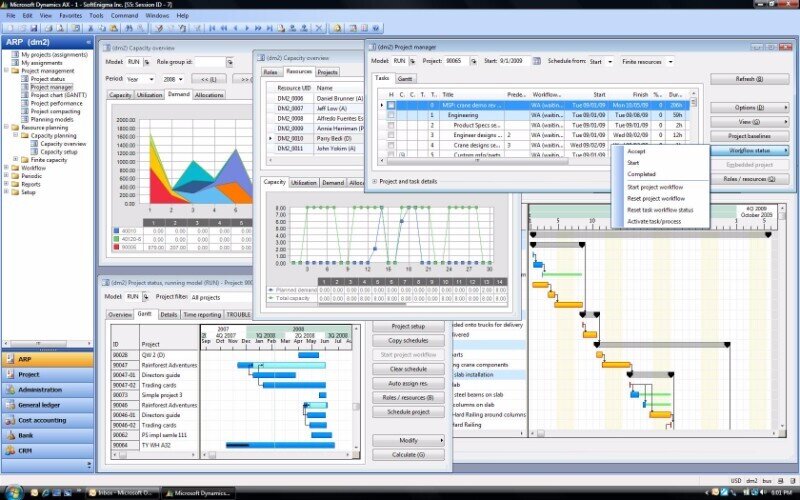This screenshot has height=500, width=800.
Task: Open the File menu
Action: [11, 16]
